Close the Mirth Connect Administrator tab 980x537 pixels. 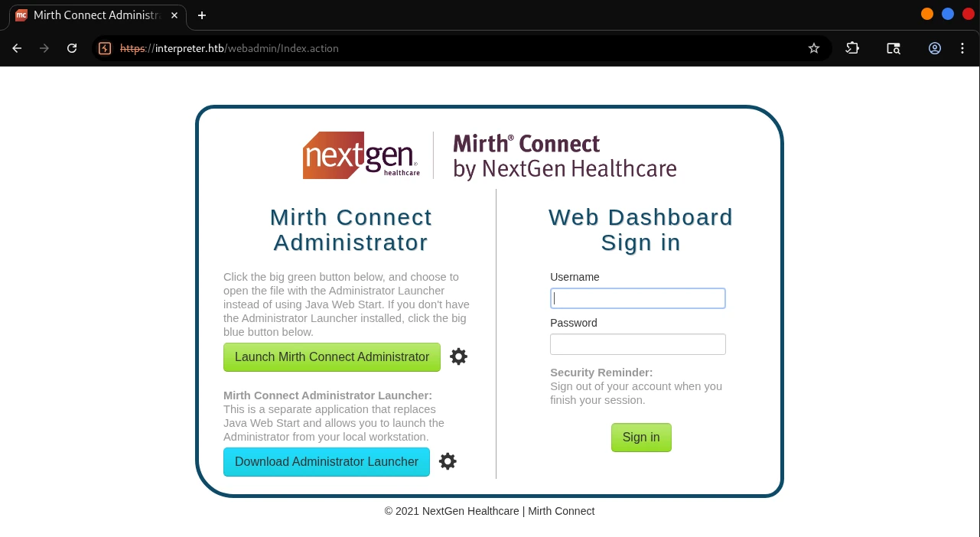pyautogui.click(x=175, y=15)
